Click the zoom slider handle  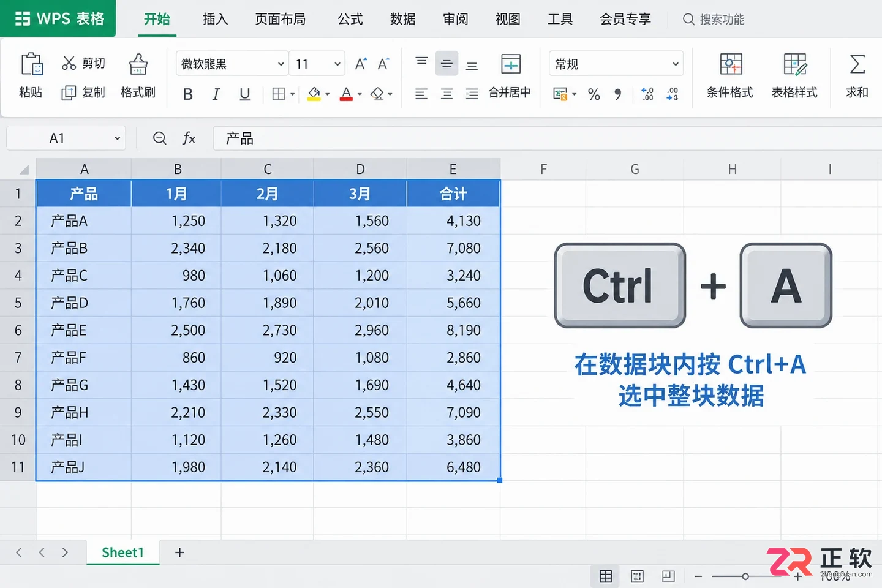point(745,576)
